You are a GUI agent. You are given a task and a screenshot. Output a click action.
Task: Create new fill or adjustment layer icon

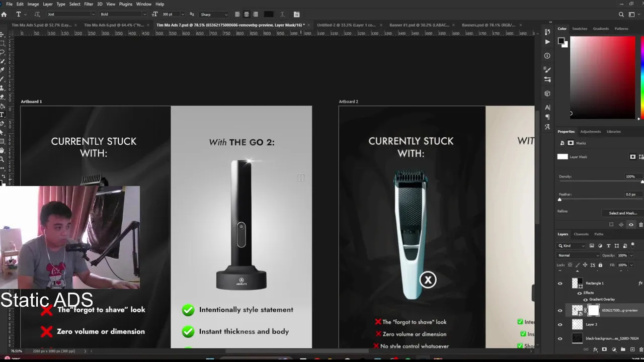point(614,349)
